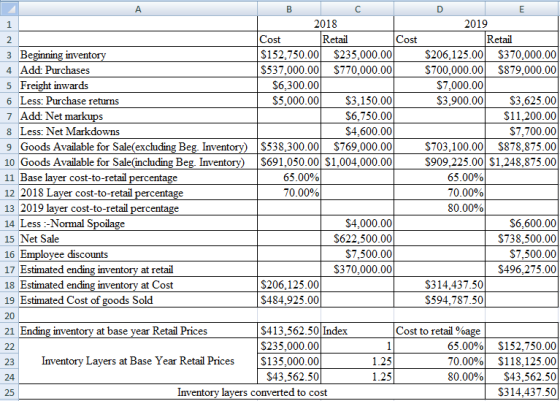Screen dimensions: 560x401
Task: Click Estimated ending inventory at retail label
Action: [x=97, y=270]
